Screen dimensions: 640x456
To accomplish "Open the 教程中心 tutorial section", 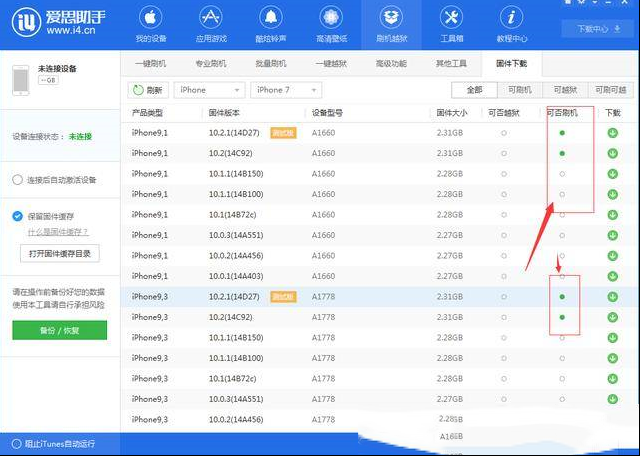I will (511, 24).
